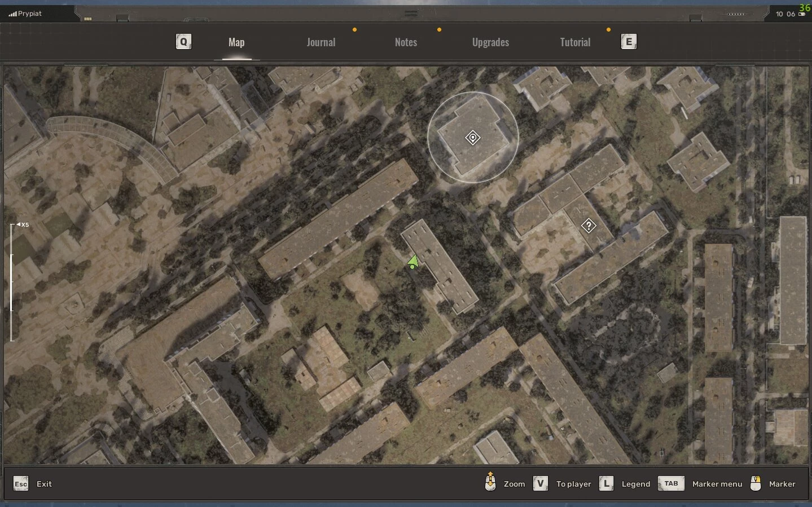
Task: Click the map zoom level slider
Action: [12, 282]
